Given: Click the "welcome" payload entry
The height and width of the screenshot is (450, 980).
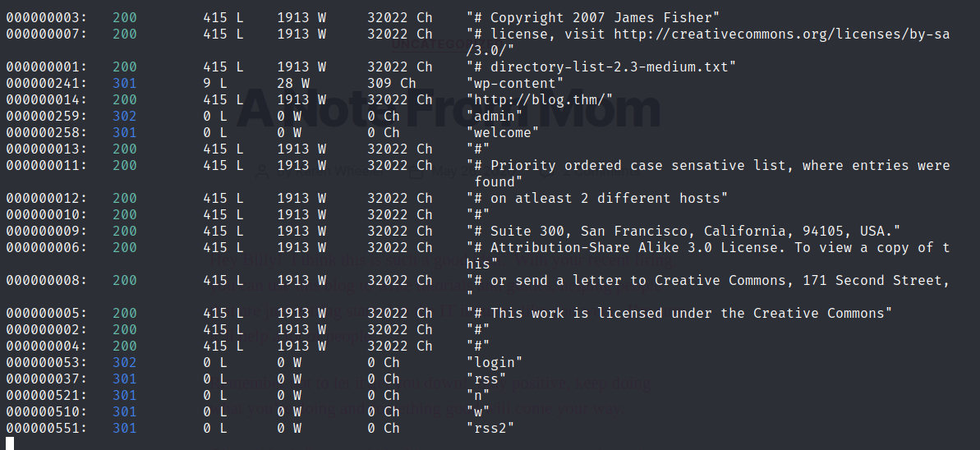Looking at the screenshot, I should pyautogui.click(x=503, y=132).
